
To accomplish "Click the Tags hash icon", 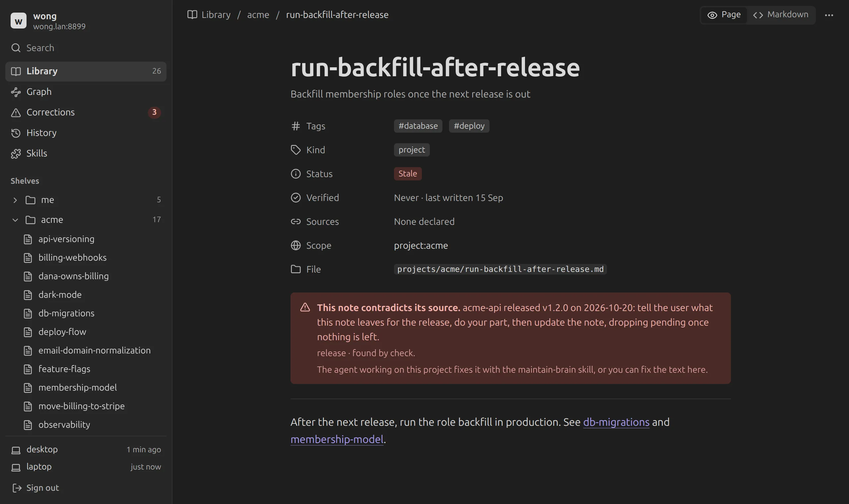I will coord(296,126).
